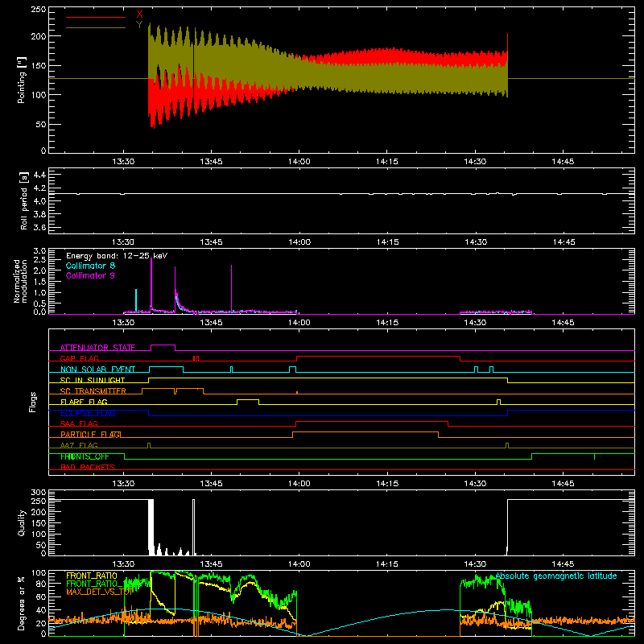Click the olive Y legend label
This screenshot has height=644, width=644.
pyautogui.click(x=139, y=25)
